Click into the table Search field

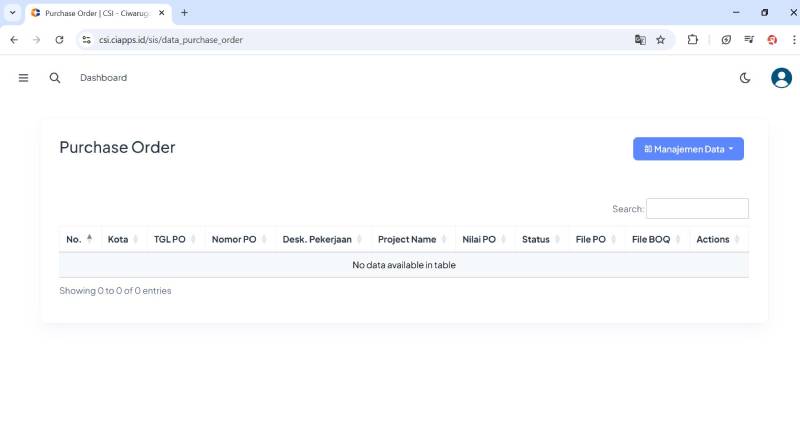pos(697,209)
